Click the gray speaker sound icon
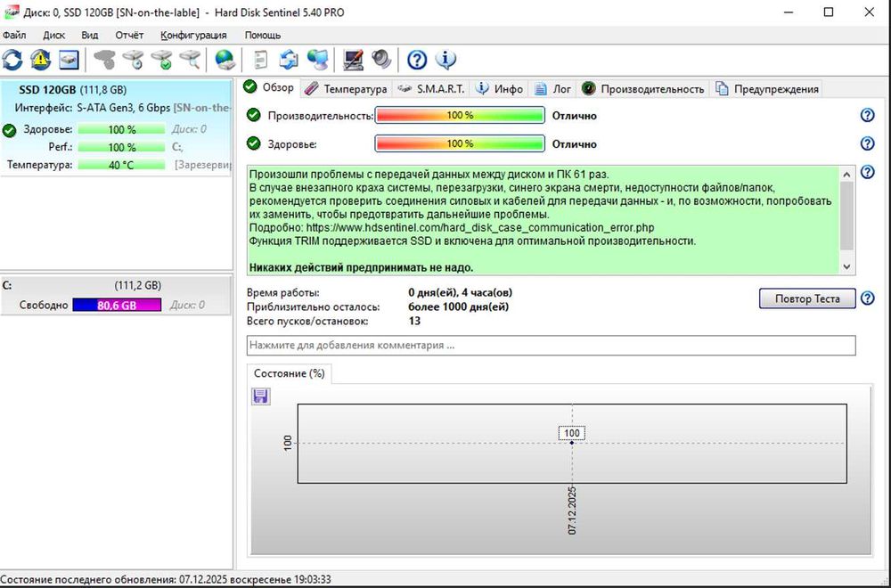The width and height of the screenshot is (891, 588). [x=381, y=59]
